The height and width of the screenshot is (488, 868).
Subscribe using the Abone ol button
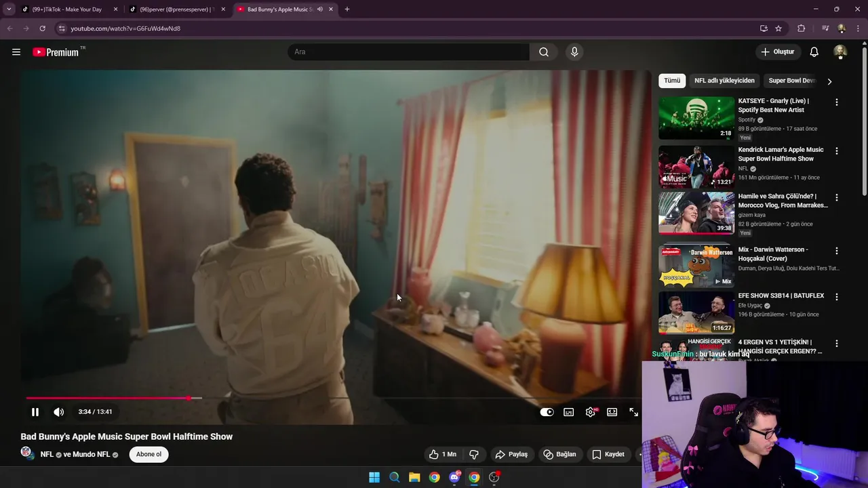coord(149,454)
